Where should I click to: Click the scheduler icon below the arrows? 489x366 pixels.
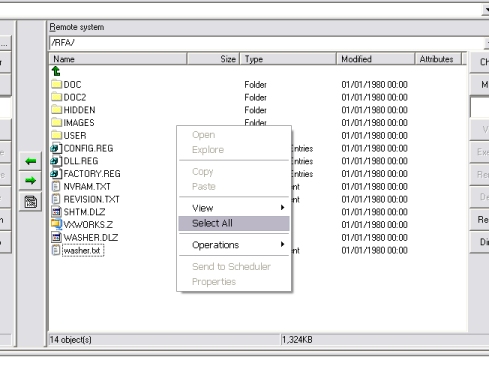click(x=30, y=202)
